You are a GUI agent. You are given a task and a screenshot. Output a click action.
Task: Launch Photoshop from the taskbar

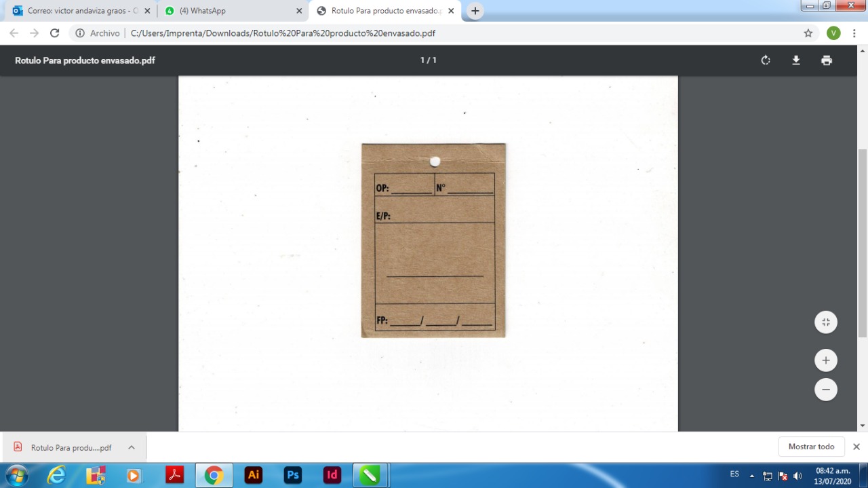(293, 475)
